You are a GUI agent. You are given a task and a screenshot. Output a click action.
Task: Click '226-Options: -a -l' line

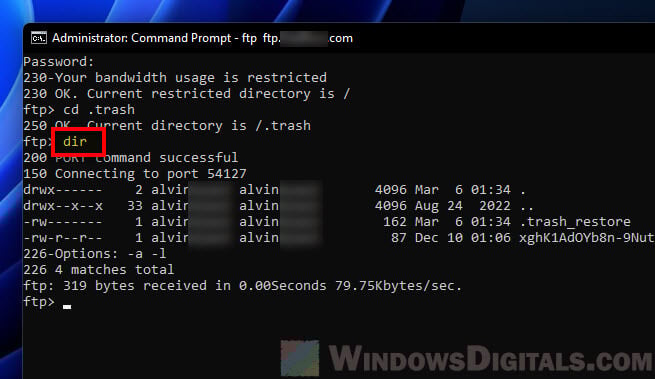tap(95, 254)
